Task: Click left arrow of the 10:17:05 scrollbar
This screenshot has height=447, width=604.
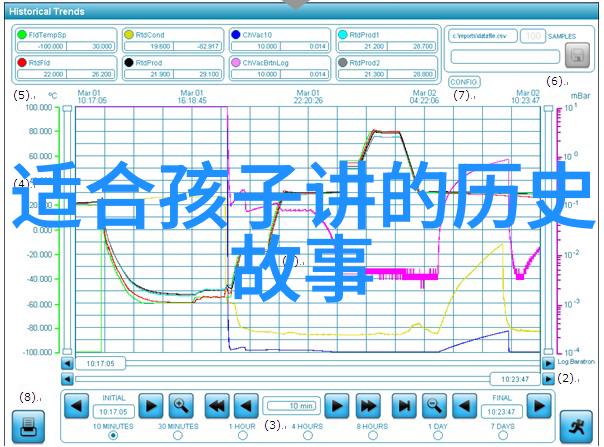Action: [x=67, y=363]
